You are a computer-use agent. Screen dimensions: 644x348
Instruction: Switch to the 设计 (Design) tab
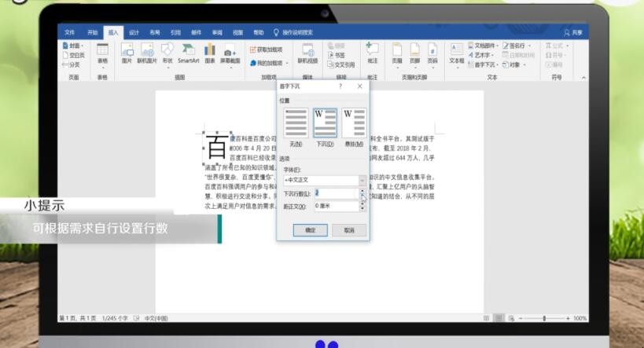(x=134, y=32)
